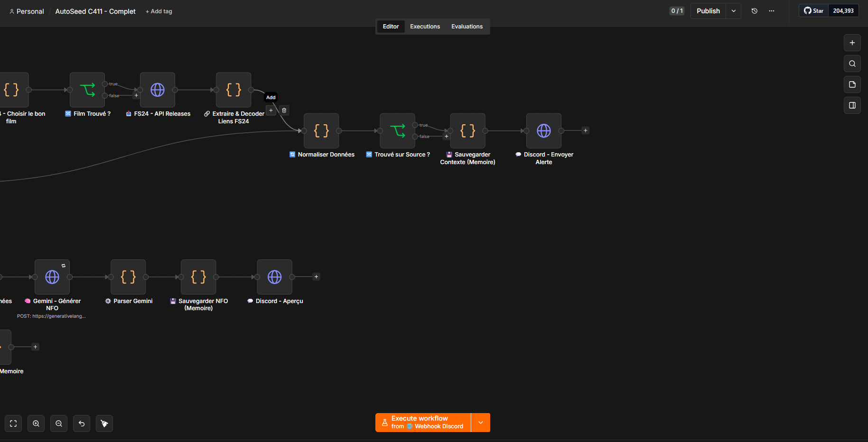Switch to the Editor tab
This screenshot has height=442, width=868.
391,27
